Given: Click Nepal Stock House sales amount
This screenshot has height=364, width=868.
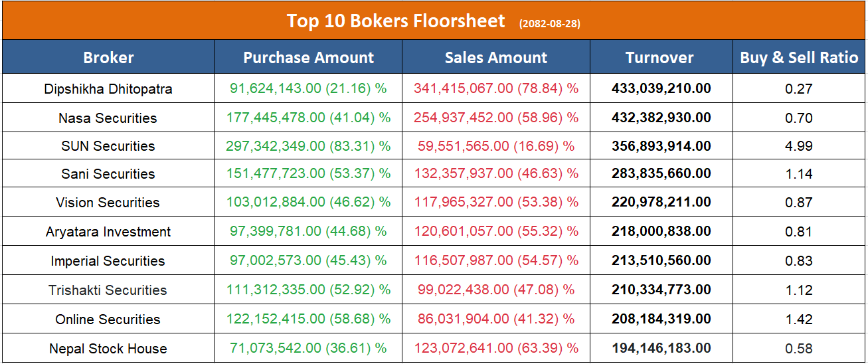Looking at the screenshot, I should 496,349.
